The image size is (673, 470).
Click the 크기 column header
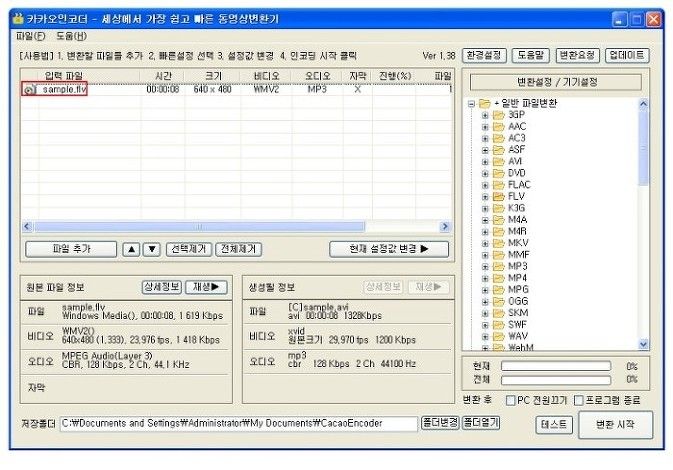[x=212, y=76]
